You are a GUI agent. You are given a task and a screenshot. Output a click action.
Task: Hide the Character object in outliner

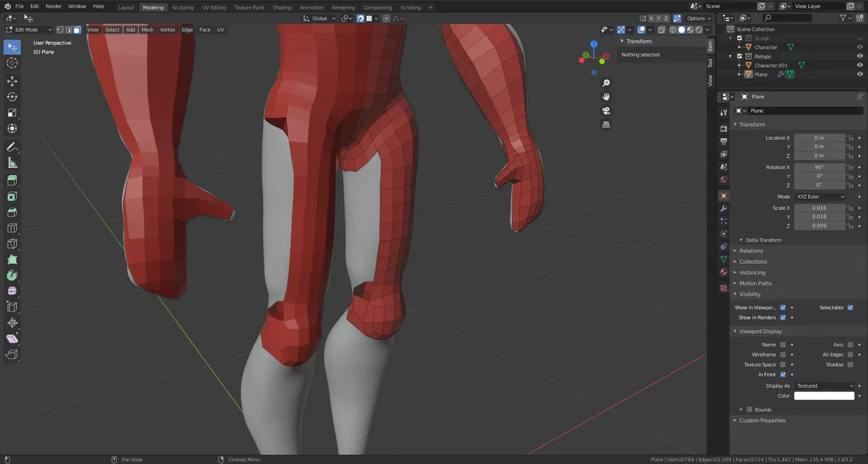[x=860, y=47]
